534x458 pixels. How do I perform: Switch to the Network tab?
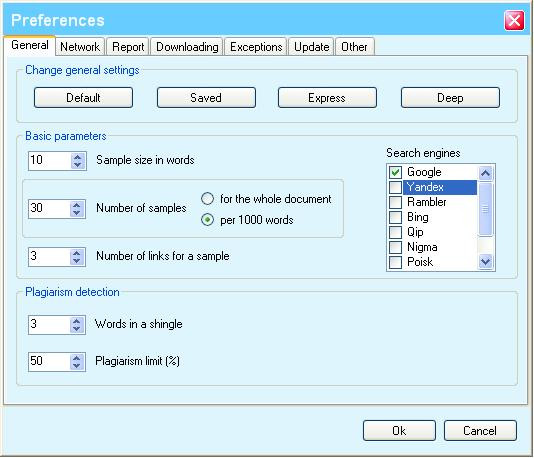[80, 46]
